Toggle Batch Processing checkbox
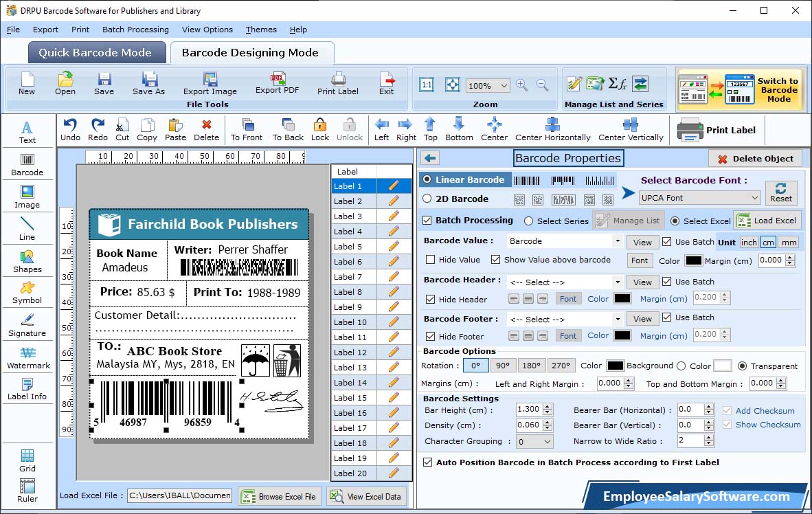Image resolution: width=812 pixels, height=514 pixels. (x=427, y=220)
